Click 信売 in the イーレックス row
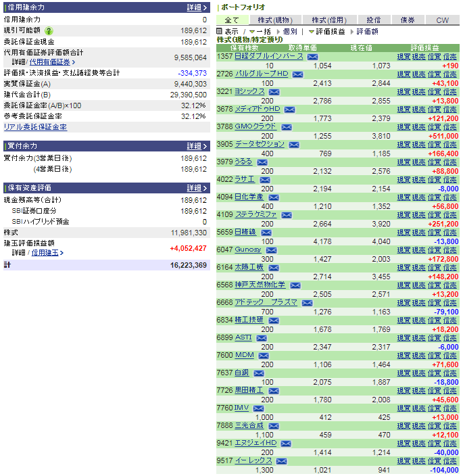The image size is (463, 476). point(449,462)
